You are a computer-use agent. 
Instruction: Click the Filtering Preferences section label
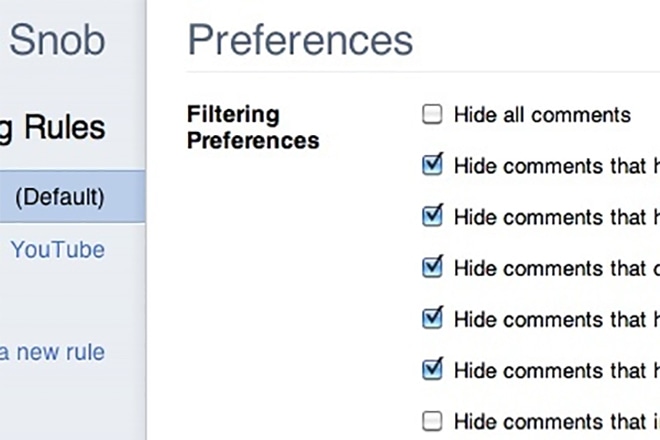[x=253, y=127]
